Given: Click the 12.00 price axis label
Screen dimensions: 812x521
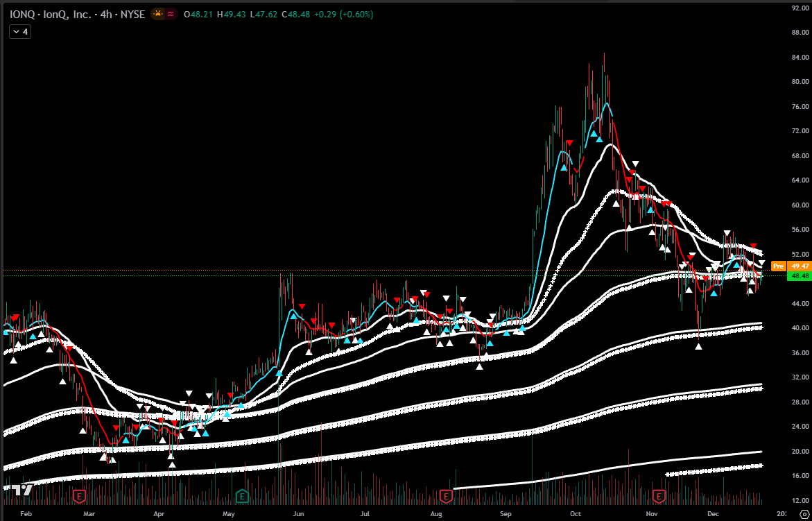Looking at the screenshot, I should 799,500.
